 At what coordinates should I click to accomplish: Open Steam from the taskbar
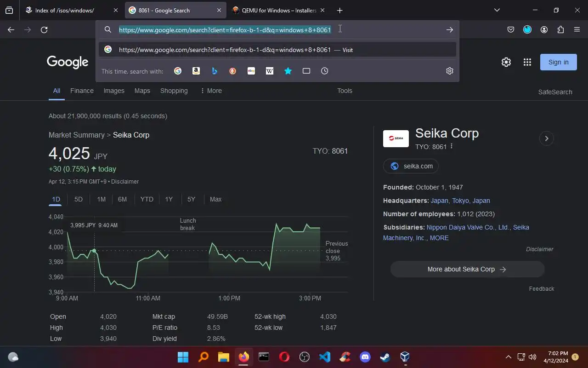[385, 357]
